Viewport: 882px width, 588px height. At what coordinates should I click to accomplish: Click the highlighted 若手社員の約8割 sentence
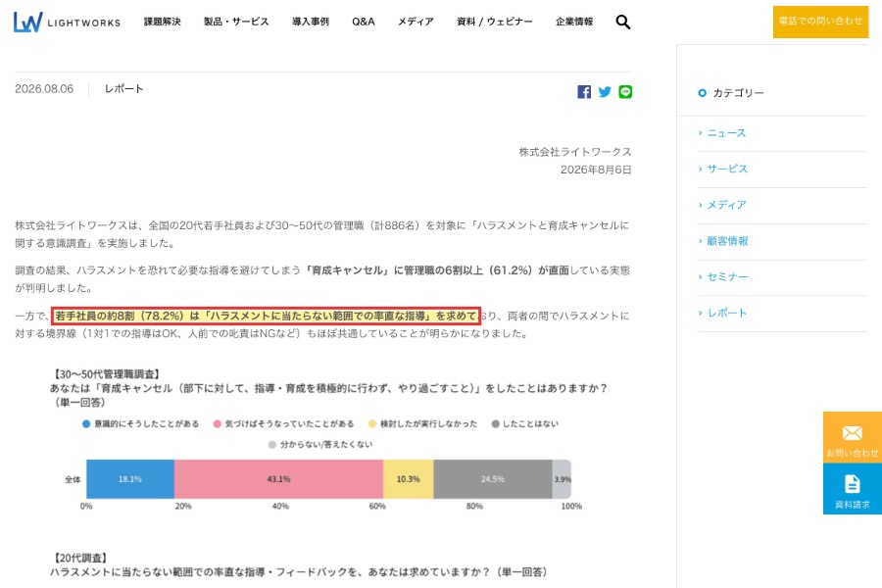tap(266, 316)
